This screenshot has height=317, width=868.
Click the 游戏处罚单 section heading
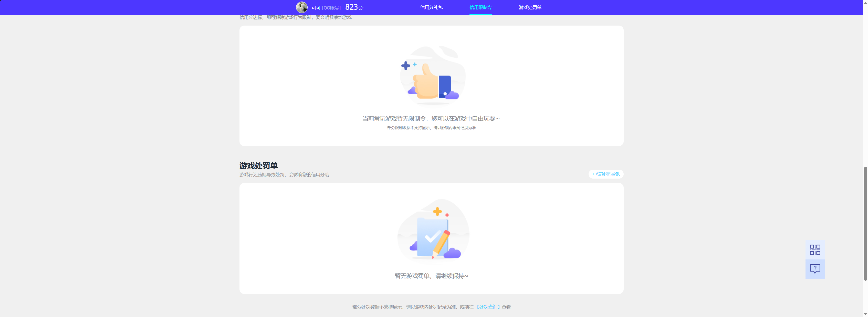click(x=258, y=166)
